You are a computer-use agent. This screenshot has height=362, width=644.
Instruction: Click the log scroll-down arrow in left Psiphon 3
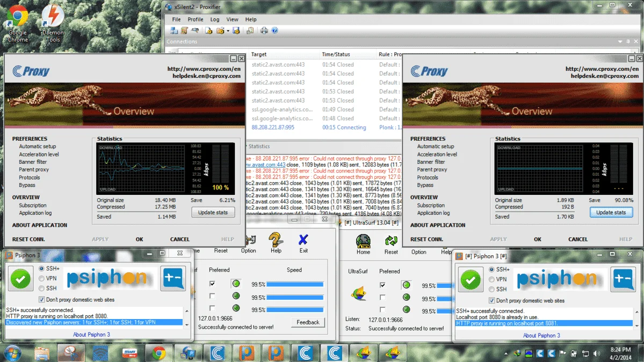[187, 324]
